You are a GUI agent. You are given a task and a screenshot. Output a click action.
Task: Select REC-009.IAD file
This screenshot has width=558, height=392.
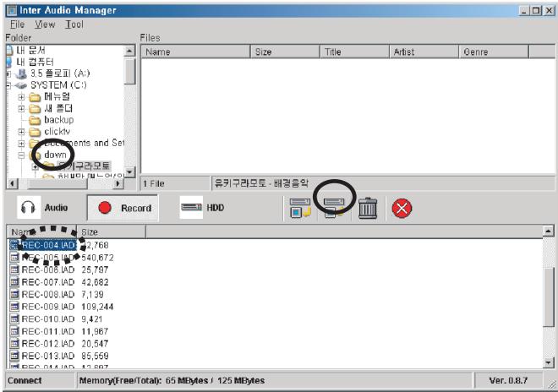48,307
